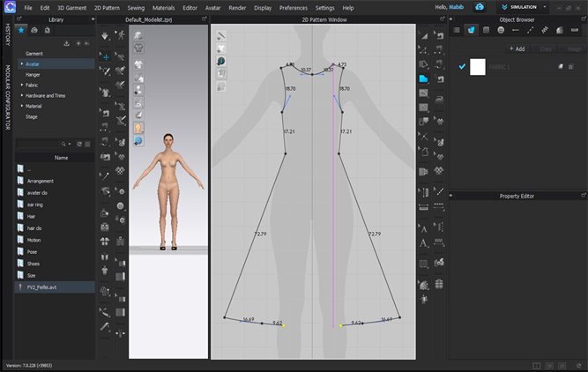Open the Fabric tab in Object Browser
588x372 pixels.
coord(472,30)
